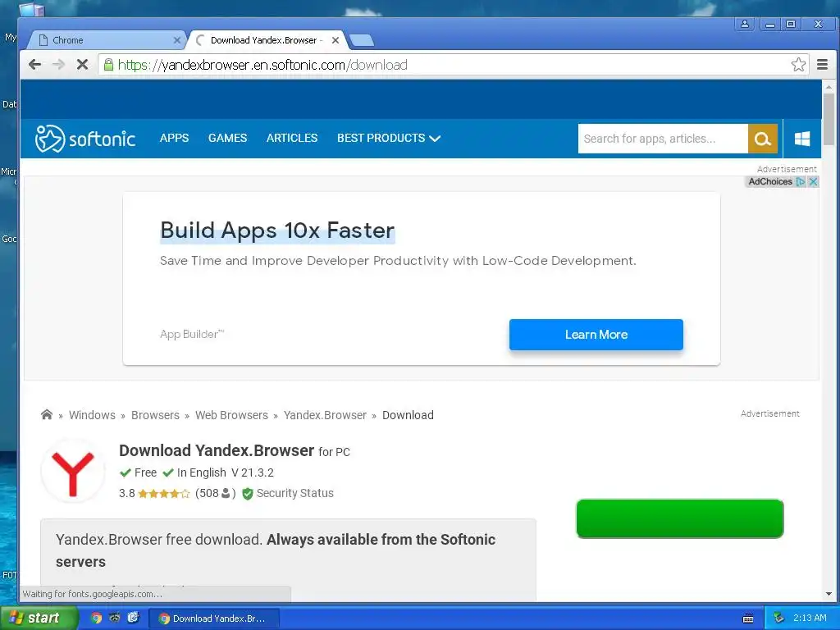Click the tray icon beside the clock
This screenshot has width=840, height=630.
[778, 619]
